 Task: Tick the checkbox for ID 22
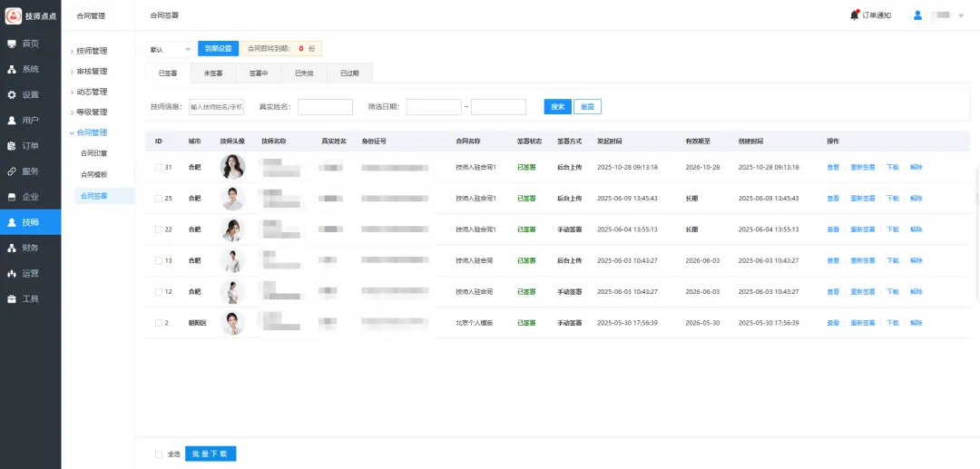coord(158,230)
